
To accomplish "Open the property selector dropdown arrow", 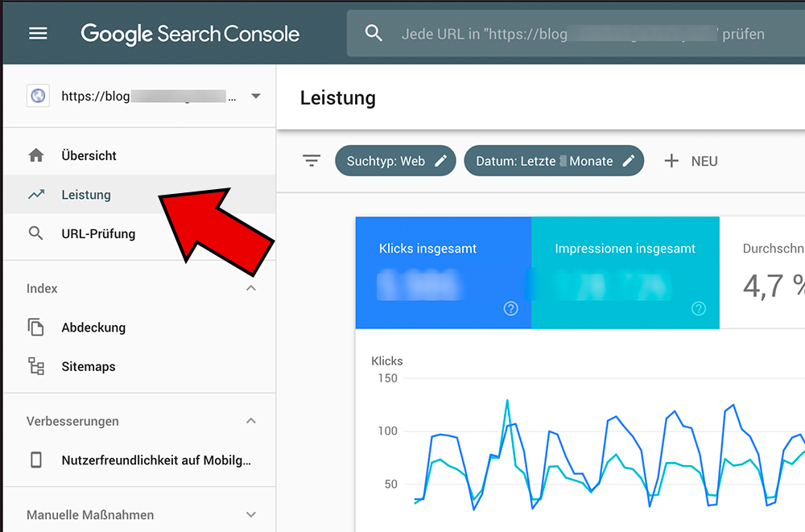I will [x=256, y=97].
